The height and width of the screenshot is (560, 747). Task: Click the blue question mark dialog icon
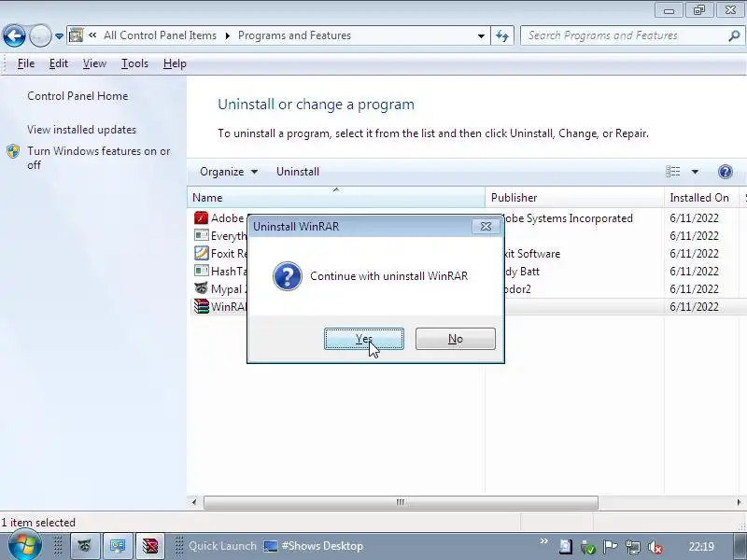(288, 276)
